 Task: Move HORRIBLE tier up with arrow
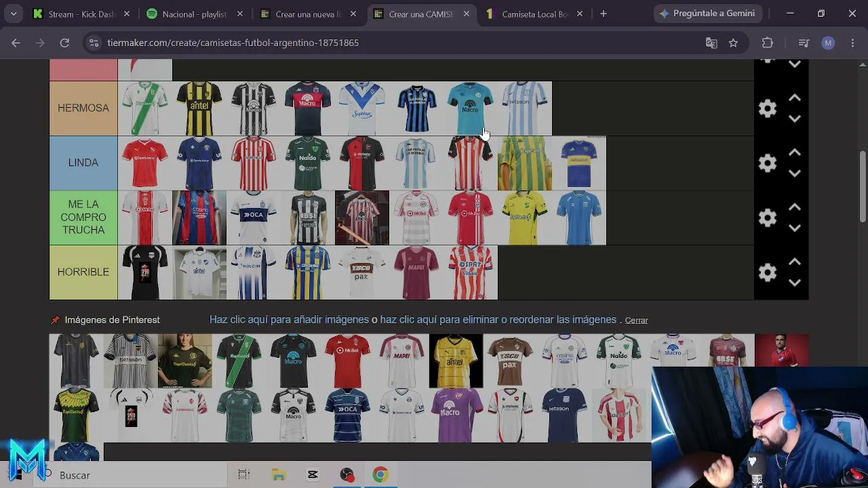pyautogui.click(x=795, y=262)
